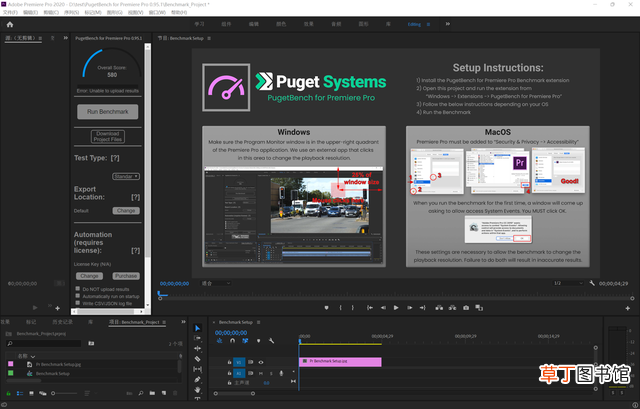Click the Run Benchmark button

[x=108, y=111]
